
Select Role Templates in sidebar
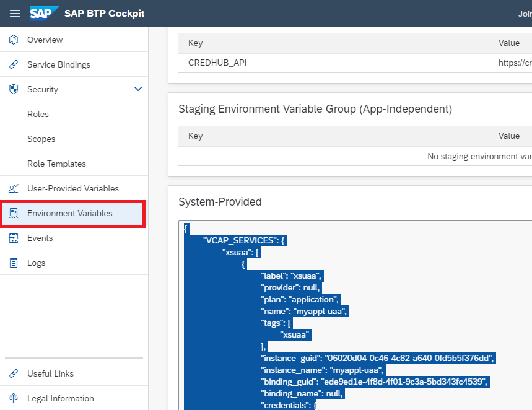[56, 164]
